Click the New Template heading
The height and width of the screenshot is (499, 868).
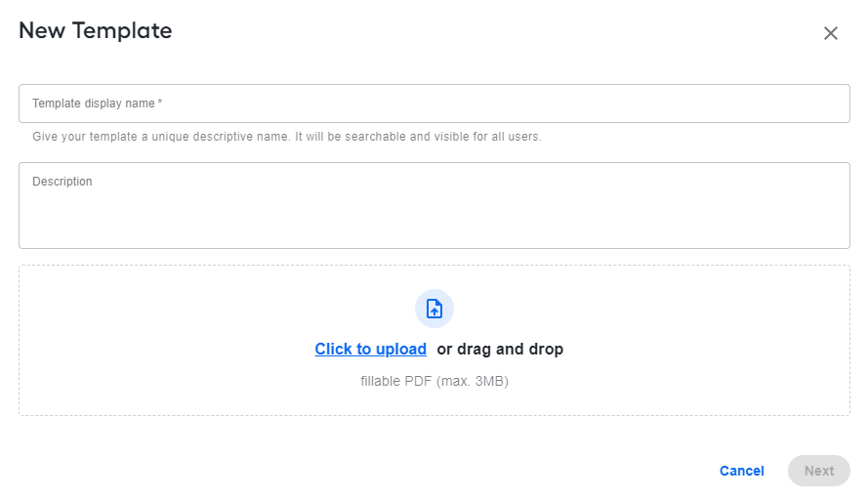(x=96, y=30)
